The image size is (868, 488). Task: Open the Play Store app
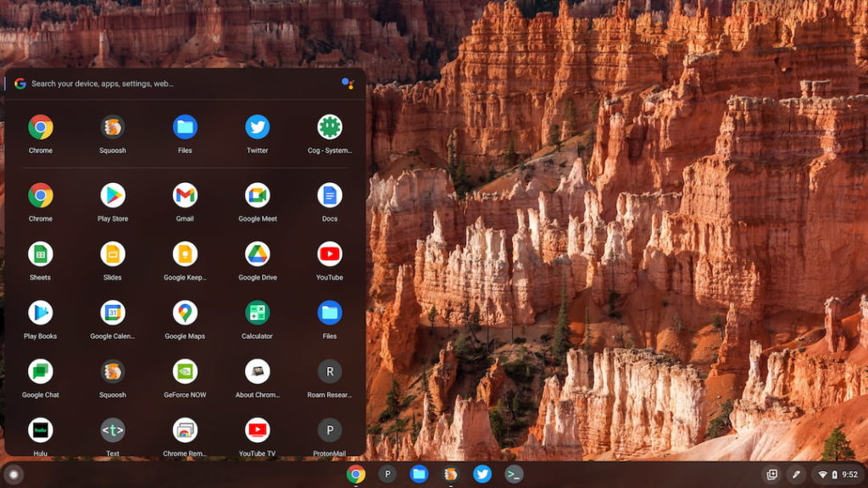113,196
